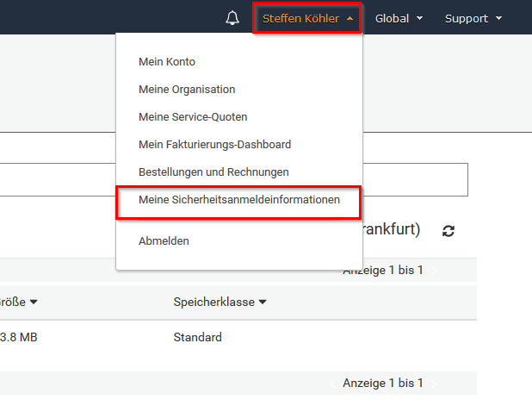Click Abmelden to sign out
Image resolution: width=532 pixels, height=418 pixels.
click(164, 241)
